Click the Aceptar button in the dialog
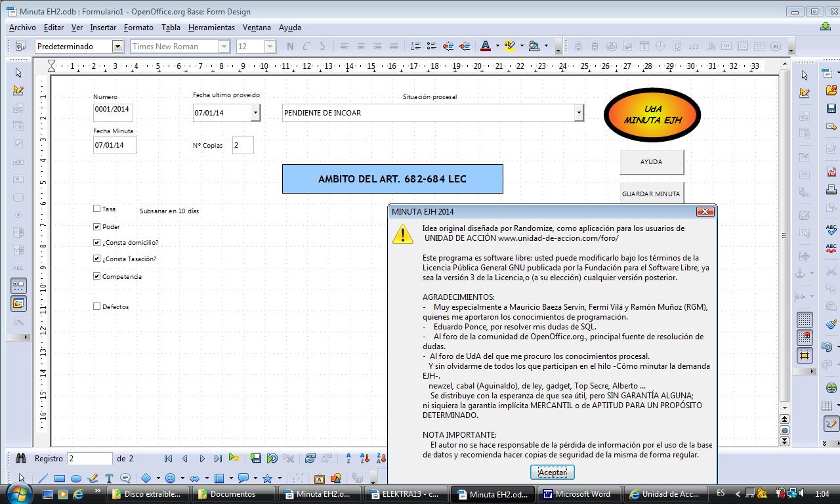This screenshot has height=504, width=840. [x=552, y=472]
